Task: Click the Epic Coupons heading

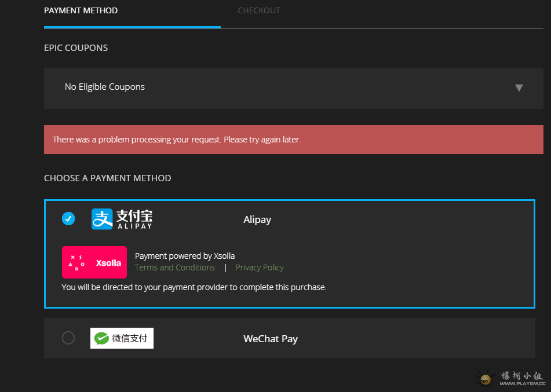Action: click(76, 48)
